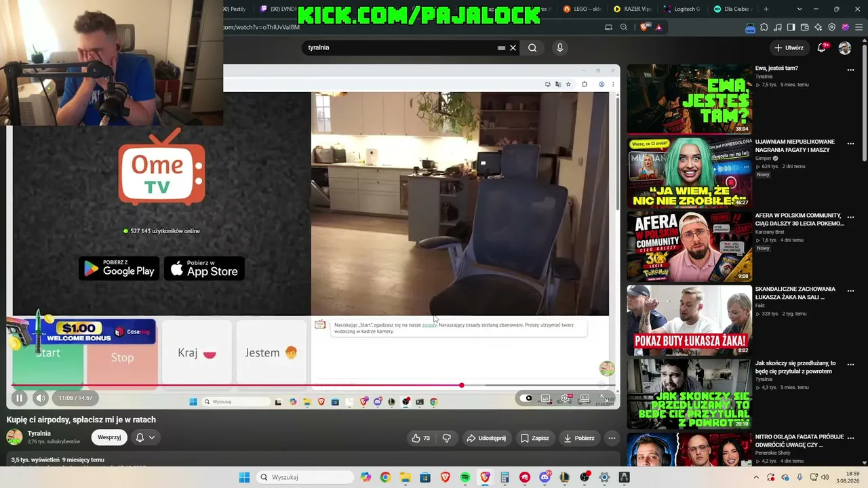The height and width of the screenshot is (488, 868).
Task: Click the Utwórz create button
Action: click(789, 47)
